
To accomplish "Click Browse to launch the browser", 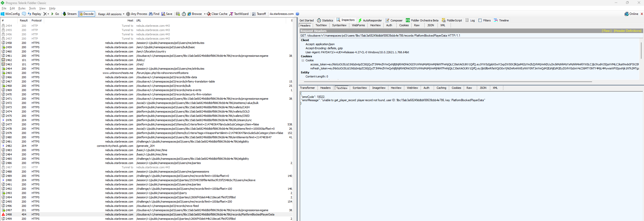I will pos(195,14).
